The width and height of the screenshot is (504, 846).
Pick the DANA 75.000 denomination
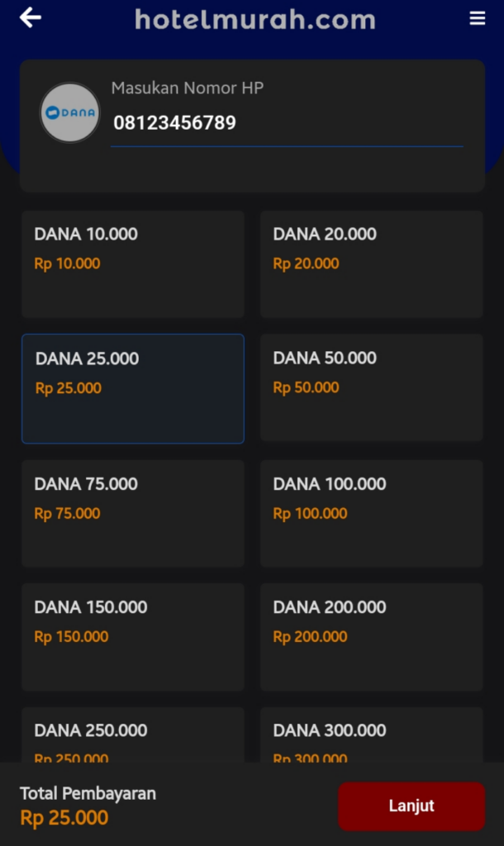point(133,512)
